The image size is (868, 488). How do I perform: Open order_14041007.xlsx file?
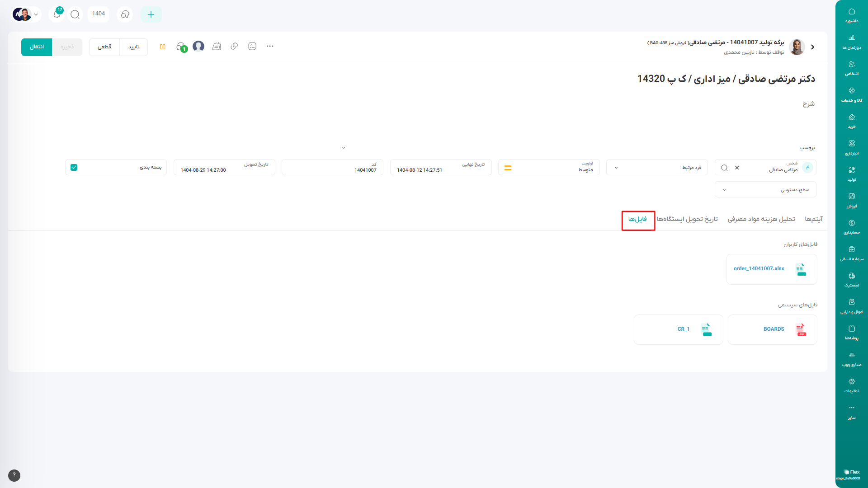(759, 269)
